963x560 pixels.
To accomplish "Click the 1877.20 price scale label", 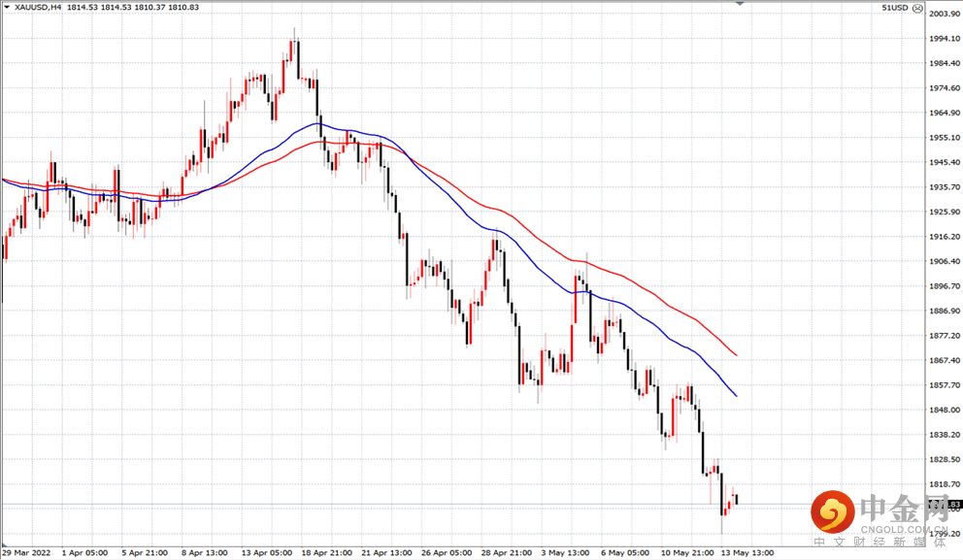I will (x=945, y=335).
